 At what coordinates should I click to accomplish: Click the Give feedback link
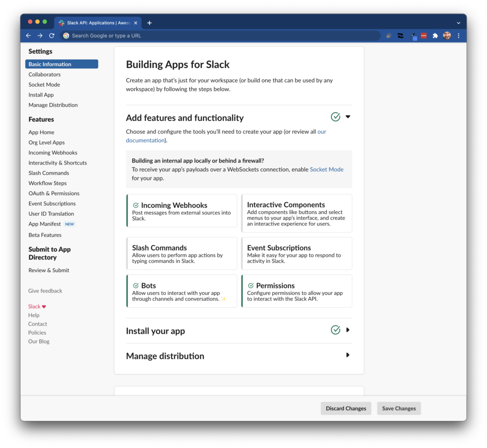[x=45, y=291]
